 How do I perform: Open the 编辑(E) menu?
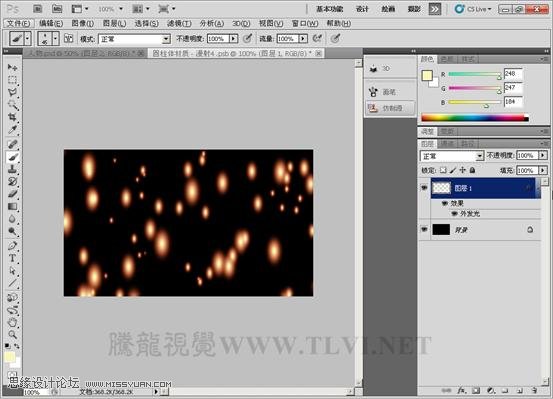coord(51,23)
